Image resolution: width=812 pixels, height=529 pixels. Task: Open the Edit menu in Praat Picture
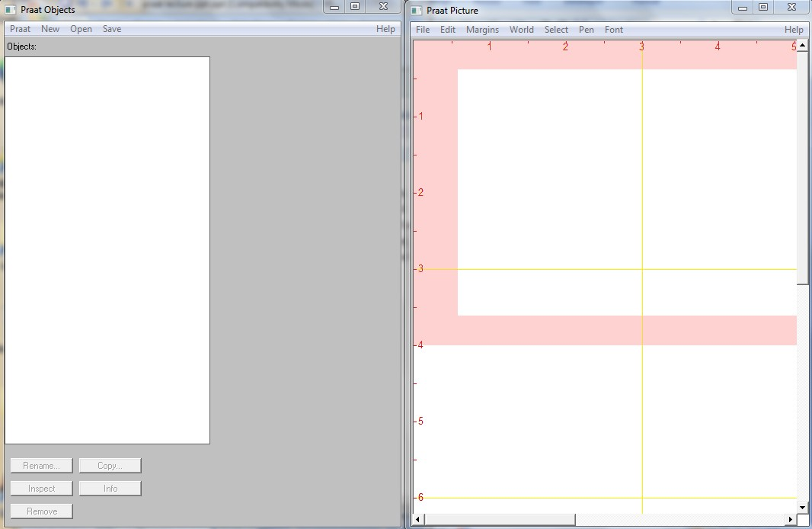(448, 30)
